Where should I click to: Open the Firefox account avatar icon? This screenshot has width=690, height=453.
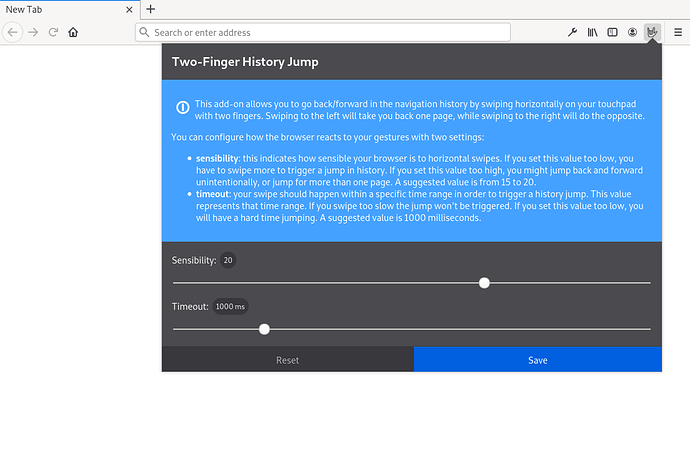point(632,32)
